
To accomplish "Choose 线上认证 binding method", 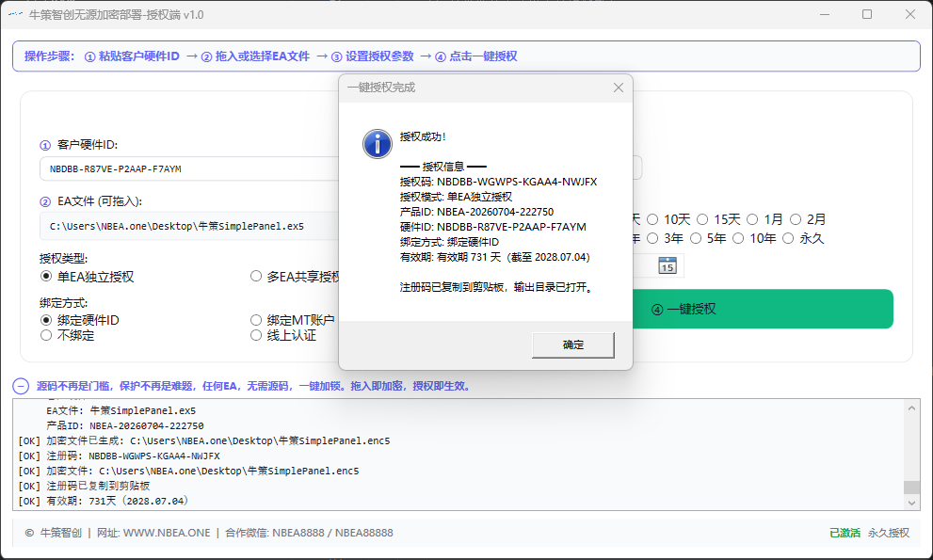I will 283,336.
